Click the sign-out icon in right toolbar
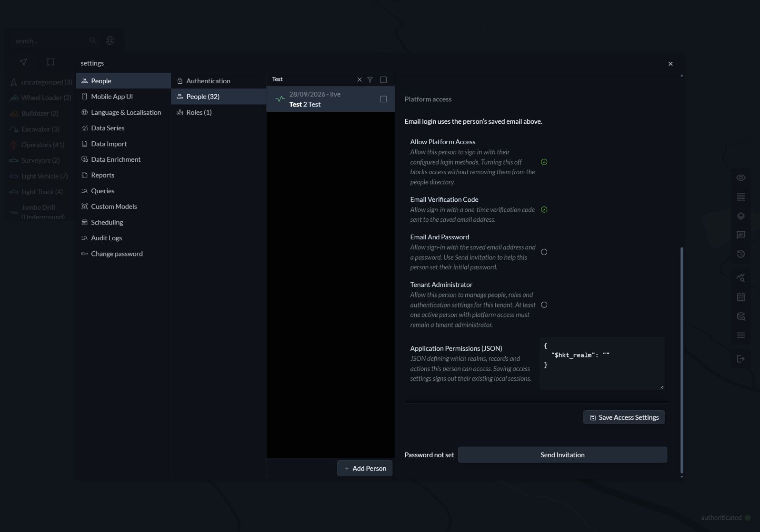 pos(740,359)
